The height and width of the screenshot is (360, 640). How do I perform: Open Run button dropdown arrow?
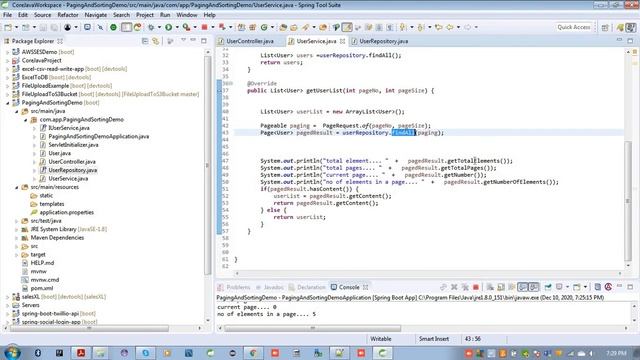(x=177, y=27)
